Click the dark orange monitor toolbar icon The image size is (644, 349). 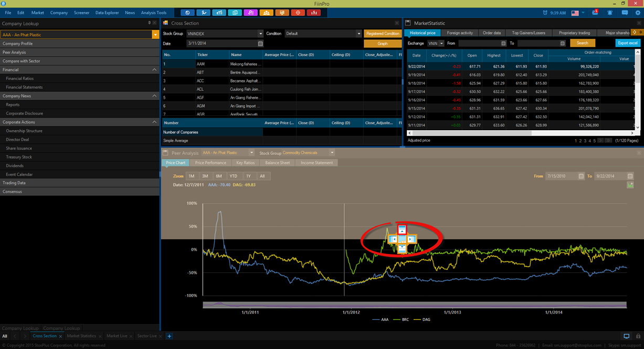pyautogui.click(x=282, y=12)
